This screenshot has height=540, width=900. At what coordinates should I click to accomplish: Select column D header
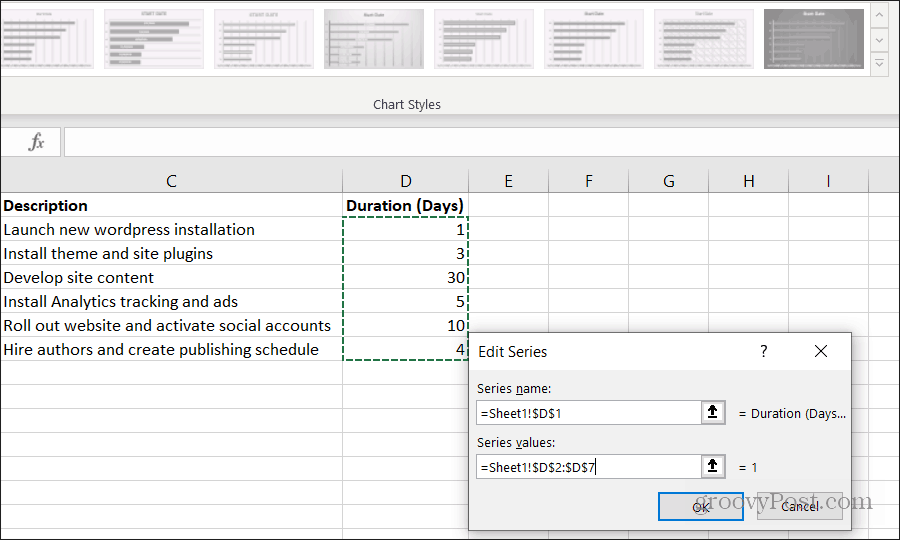(x=406, y=181)
